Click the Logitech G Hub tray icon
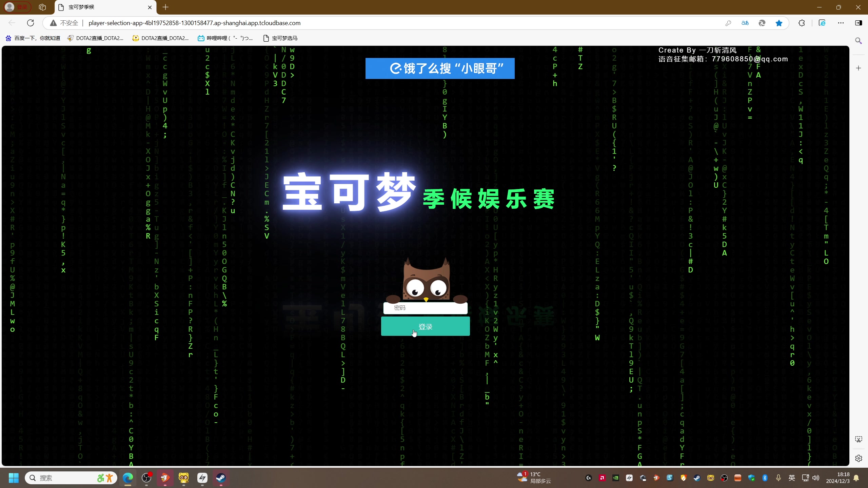This screenshot has height=488, width=868. (x=589, y=478)
